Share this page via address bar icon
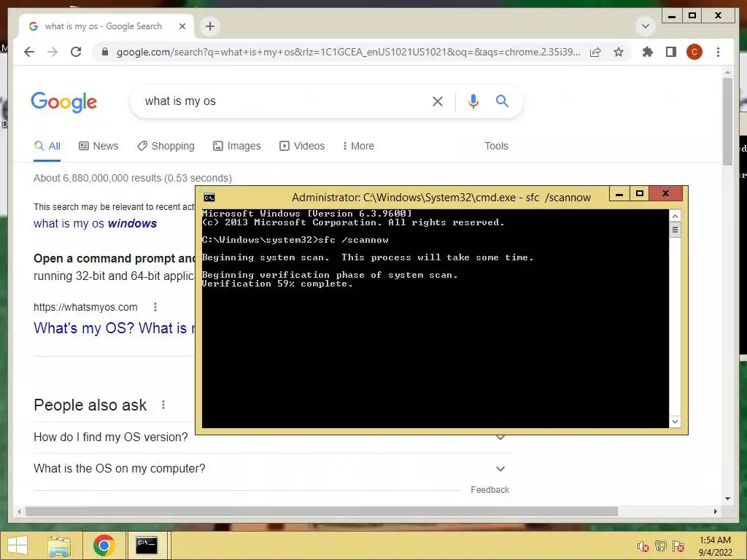Image resolution: width=747 pixels, height=560 pixels. click(595, 52)
